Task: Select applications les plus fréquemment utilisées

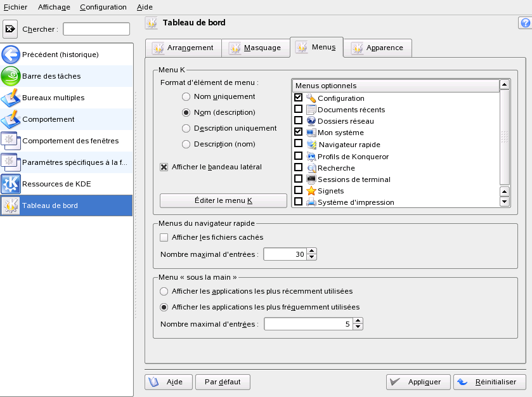Action: click(164, 307)
